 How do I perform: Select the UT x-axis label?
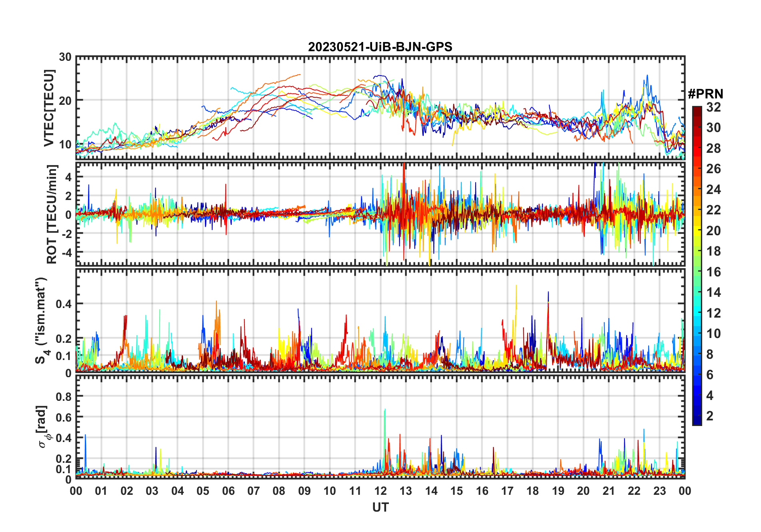(380, 507)
